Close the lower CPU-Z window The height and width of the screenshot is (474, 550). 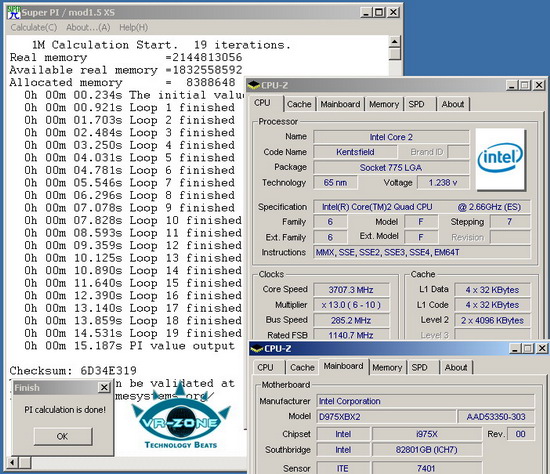tap(542, 348)
